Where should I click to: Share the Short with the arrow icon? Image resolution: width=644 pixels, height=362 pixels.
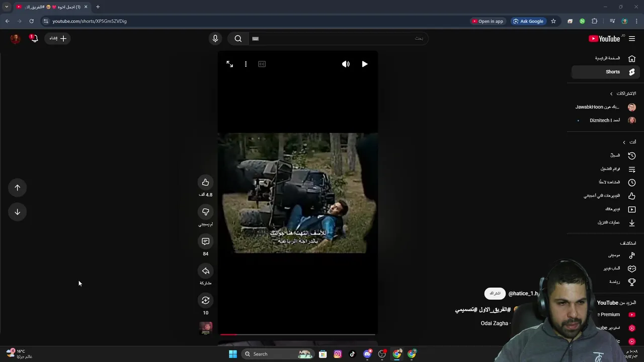tap(205, 271)
